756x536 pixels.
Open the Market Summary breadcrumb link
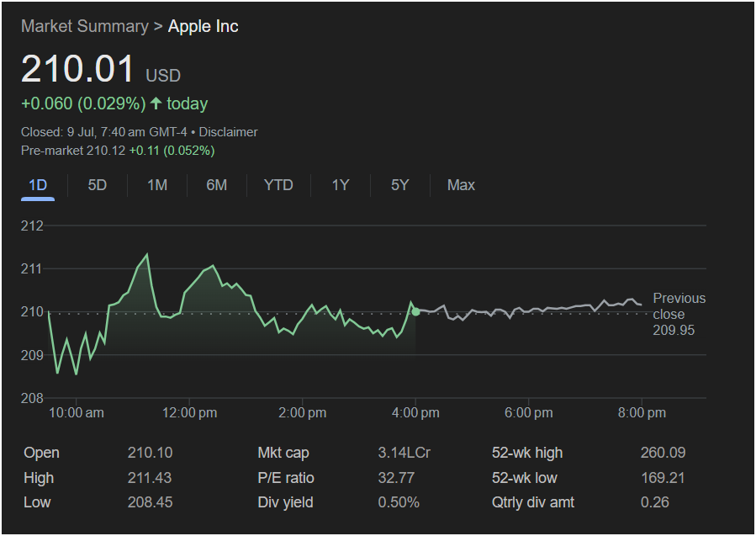click(85, 26)
